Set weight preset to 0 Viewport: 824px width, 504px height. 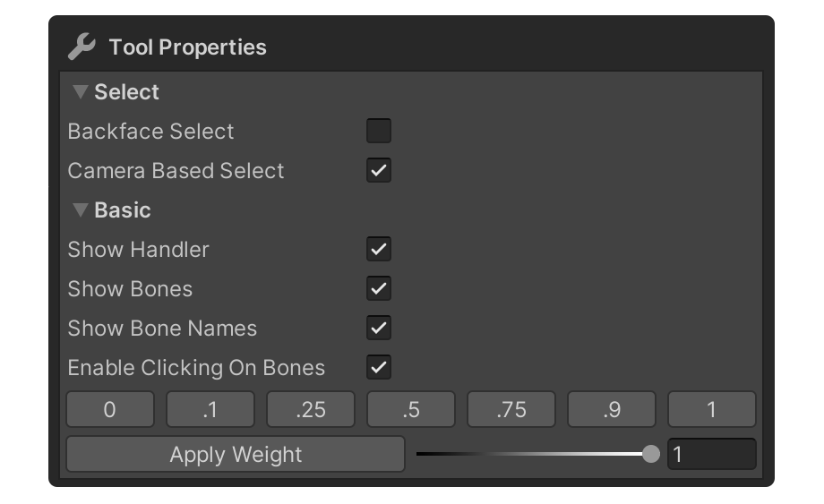[x=110, y=410]
